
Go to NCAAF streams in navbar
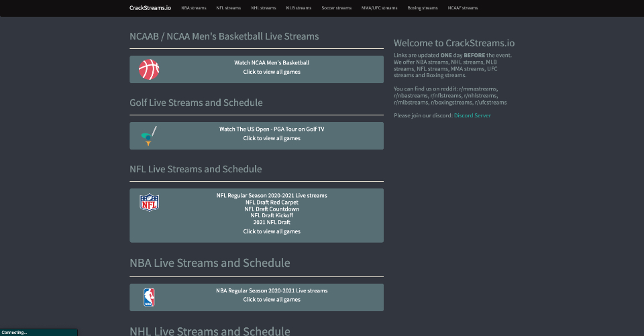click(463, 8)
